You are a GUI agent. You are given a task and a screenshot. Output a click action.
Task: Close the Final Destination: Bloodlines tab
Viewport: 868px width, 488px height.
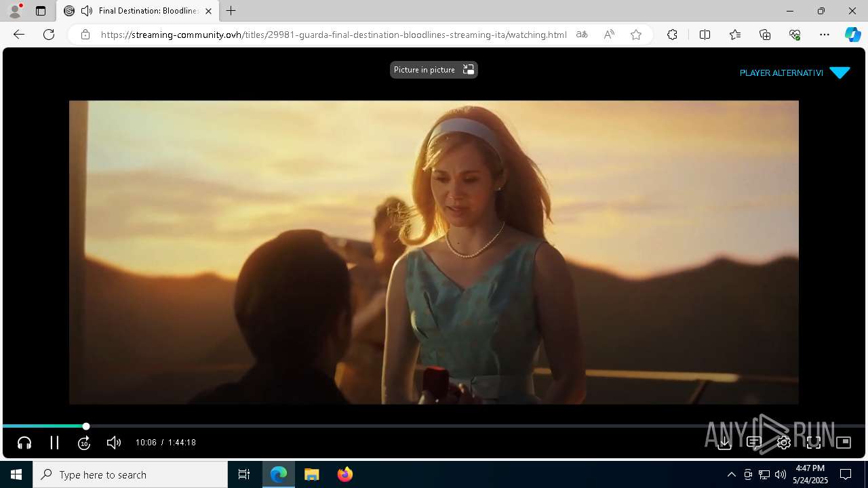coord(208,11)
